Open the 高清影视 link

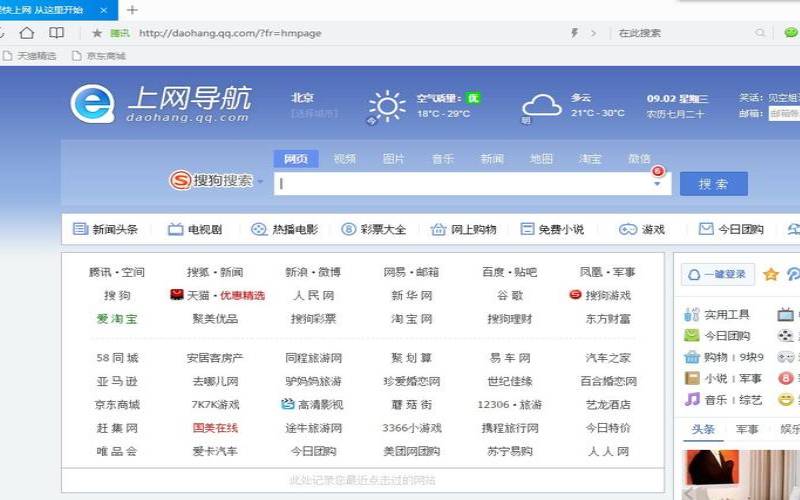point(312,405)
